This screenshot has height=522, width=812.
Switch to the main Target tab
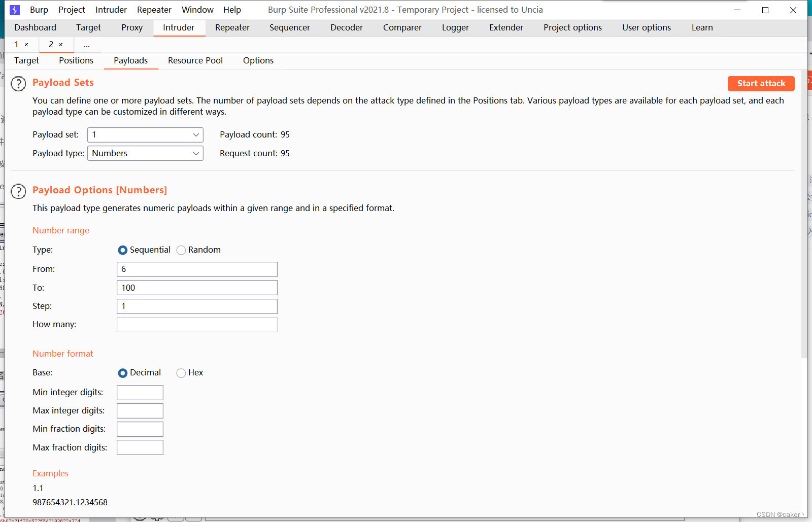tap(88, 27)
